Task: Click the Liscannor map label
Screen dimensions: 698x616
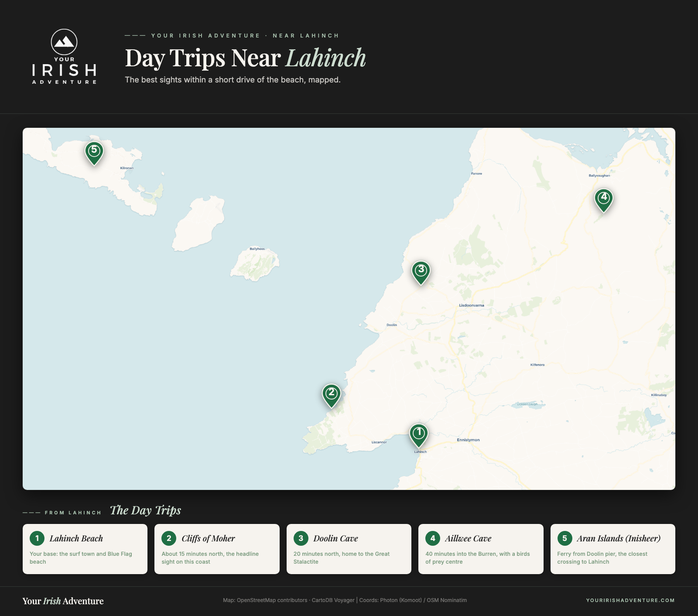Action: pyautogui.click(x=379, y=442)
